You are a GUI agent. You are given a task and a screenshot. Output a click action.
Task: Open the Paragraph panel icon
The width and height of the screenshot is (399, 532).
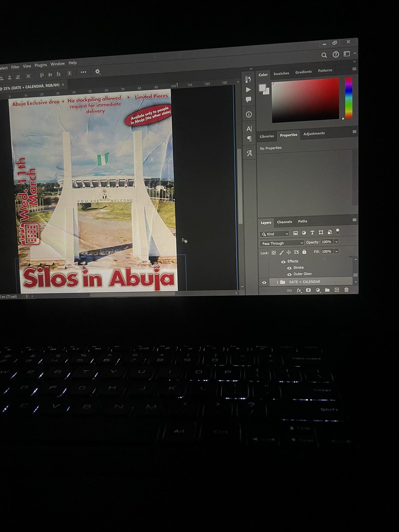pos(249,139)
